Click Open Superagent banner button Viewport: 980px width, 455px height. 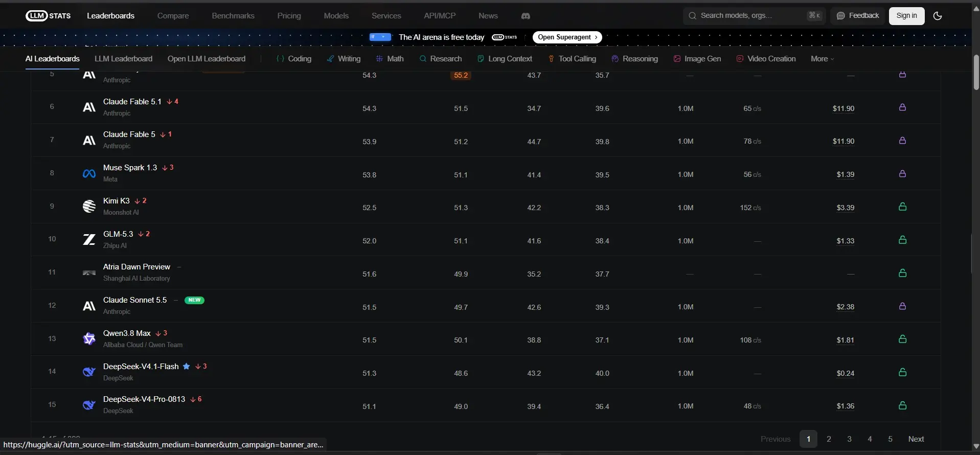[x=567, y=37]
